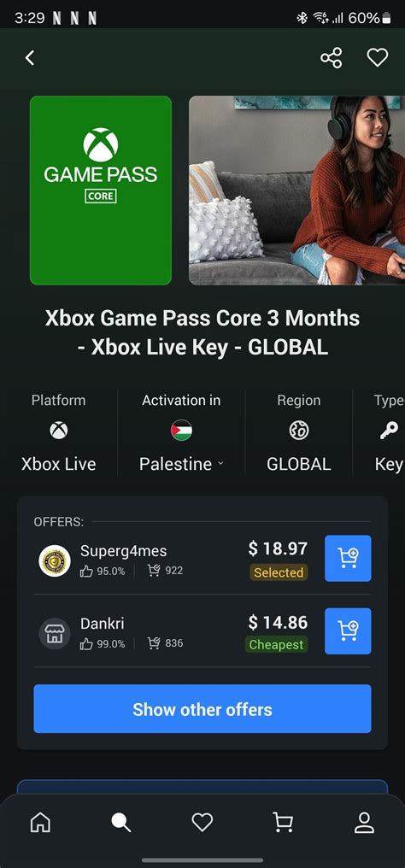Tap the Xbox Live platform icon
The height and width of the screenshot is (868, 405).
coord(59,430)
